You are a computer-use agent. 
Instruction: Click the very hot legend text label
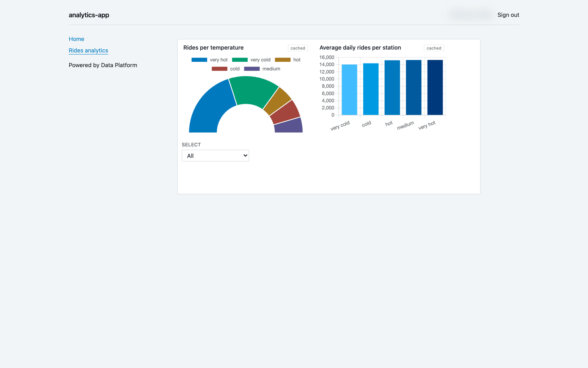click(219, 60)
